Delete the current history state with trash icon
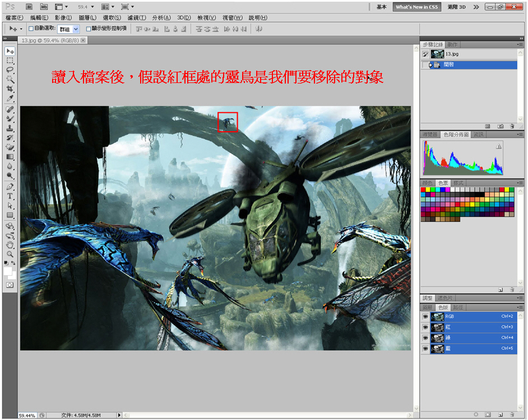The height and width of the screenshot is (420, 528). pyautogui.click(x=512, y=126)
